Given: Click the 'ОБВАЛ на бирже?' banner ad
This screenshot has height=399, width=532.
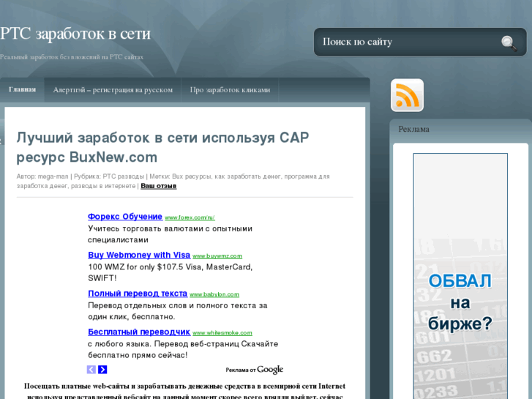Looking at the screenshot, I should tap(460, 276).
